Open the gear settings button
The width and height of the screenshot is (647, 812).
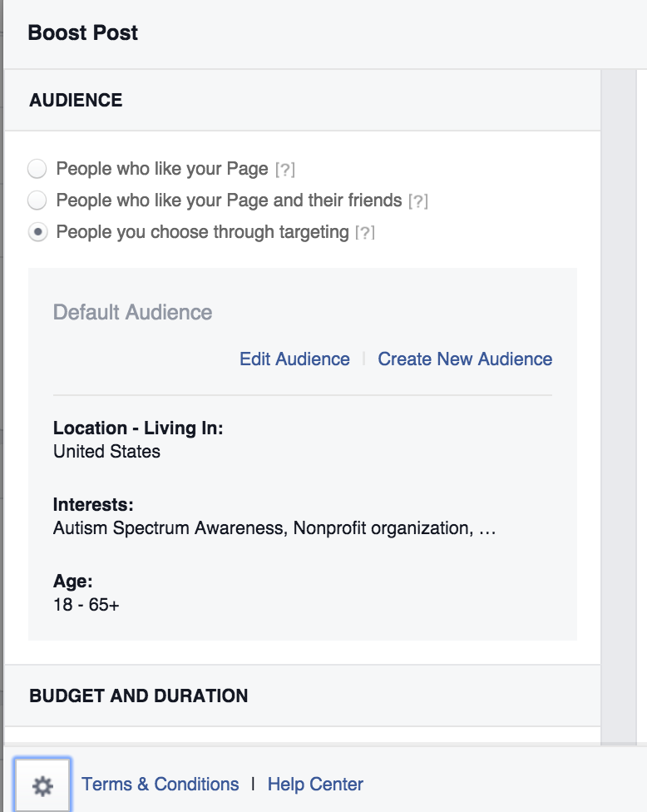[42, 785]
